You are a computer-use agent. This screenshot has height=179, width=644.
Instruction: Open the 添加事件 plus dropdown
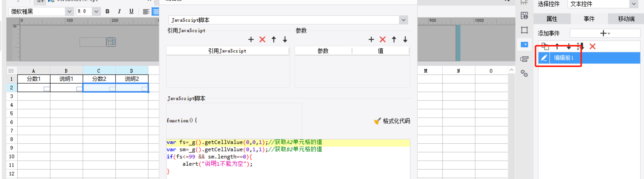[605, 33]
